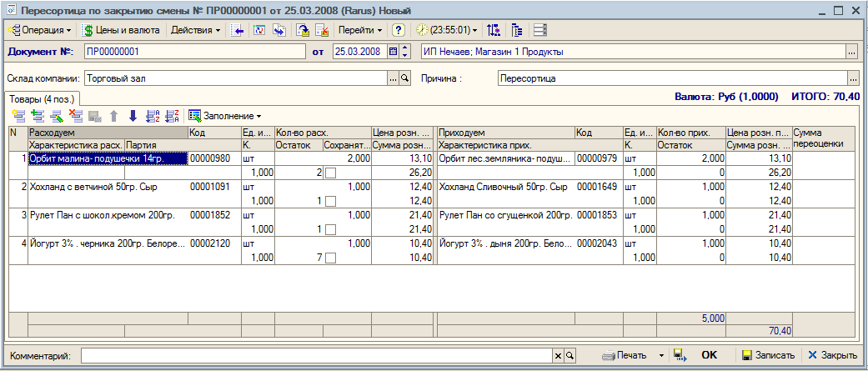The height and width of the screenshot is (371, 868).
Task: Click magnifier icon beside Торговый зал field
Action: (404, 78)
